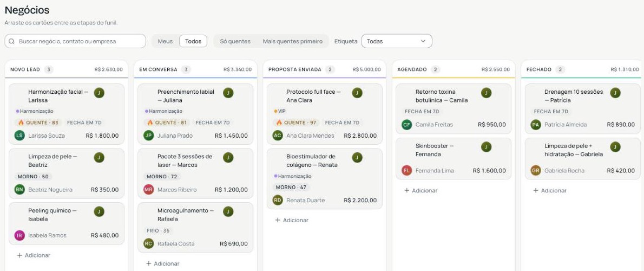Add a card in the Fechado column
Image resolution: width=644 pixels, height=271 pixels.
tap(549, 190)
